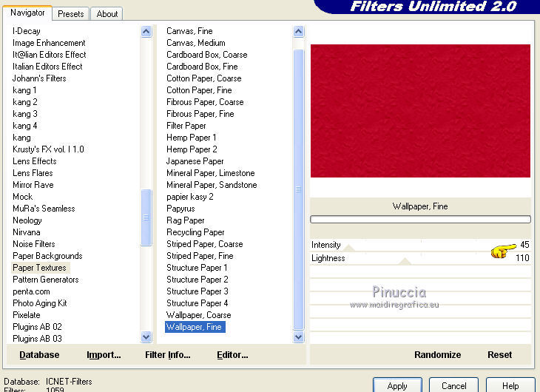Select Lens Effects category

[35, 161]
